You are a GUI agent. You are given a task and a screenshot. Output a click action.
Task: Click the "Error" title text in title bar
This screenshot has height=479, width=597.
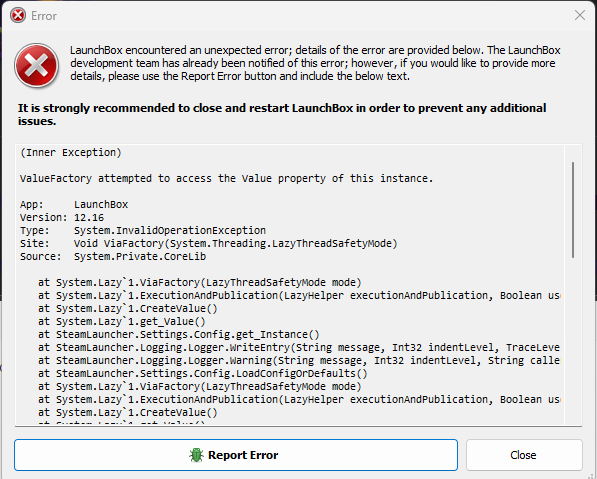tap(44, 16)
